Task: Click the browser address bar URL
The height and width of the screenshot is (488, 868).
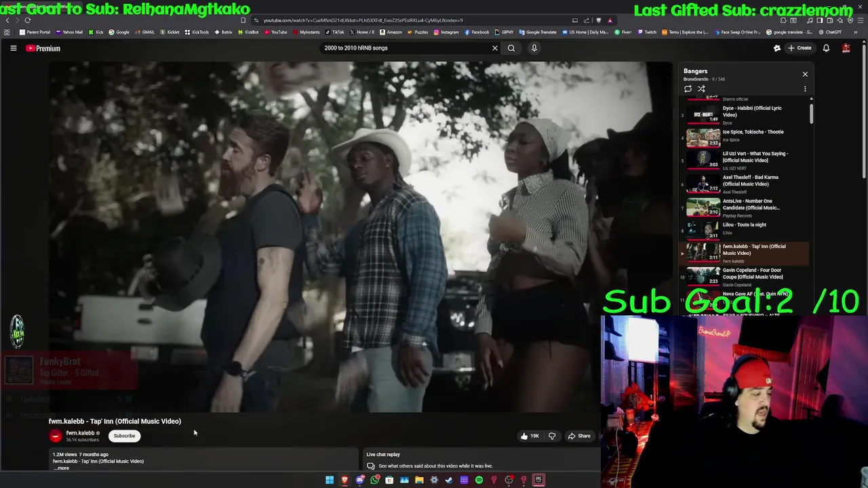Action: point(363,20)
